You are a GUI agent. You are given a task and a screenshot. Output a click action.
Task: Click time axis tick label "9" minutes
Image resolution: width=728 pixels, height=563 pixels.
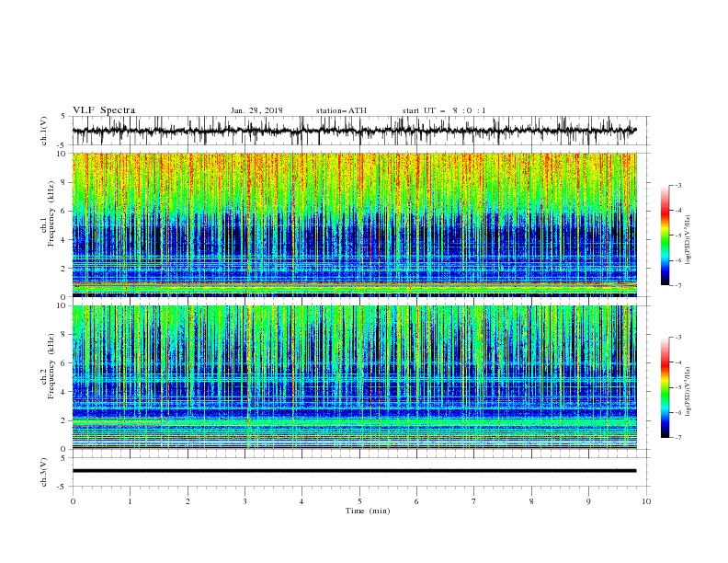pos(588,501)
